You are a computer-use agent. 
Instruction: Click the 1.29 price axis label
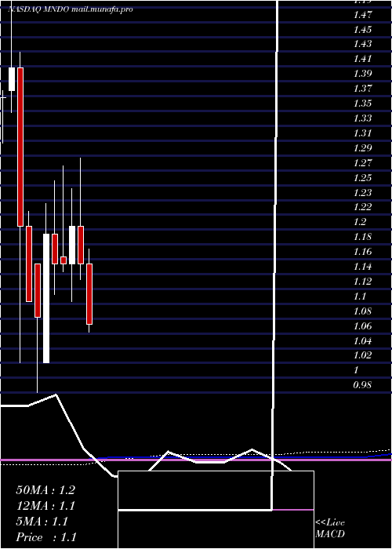click(x=362, y=148)
